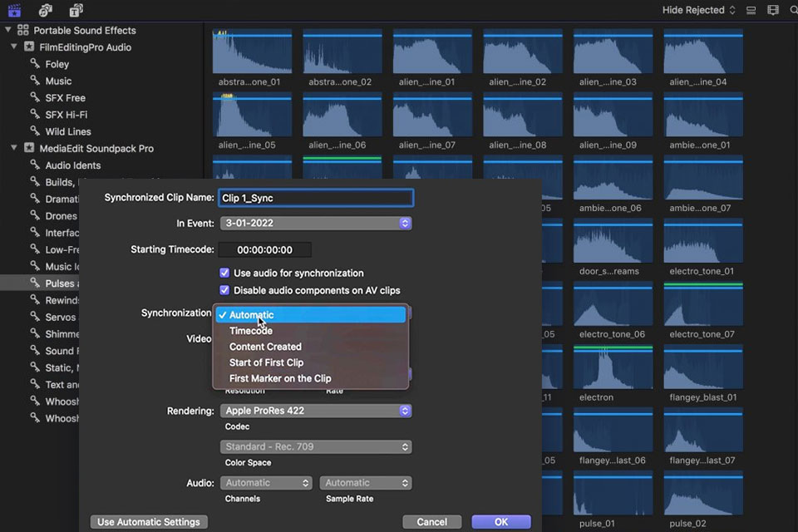Open the In Event dropdown

pyautogui.click(x=315, y=223)
